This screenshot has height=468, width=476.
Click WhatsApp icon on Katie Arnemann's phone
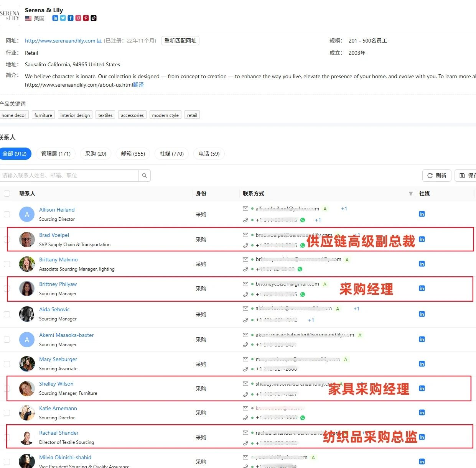(x=303, y=418)
